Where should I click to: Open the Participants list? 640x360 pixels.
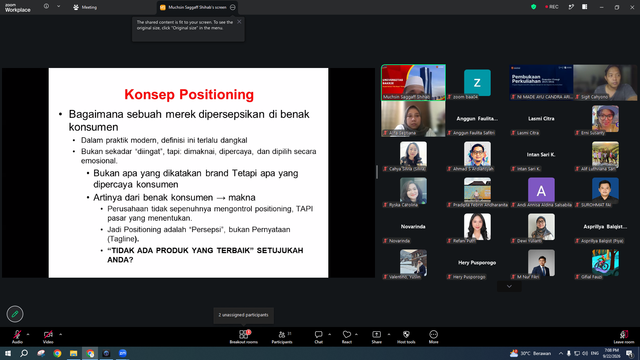(x=282, y=336)
